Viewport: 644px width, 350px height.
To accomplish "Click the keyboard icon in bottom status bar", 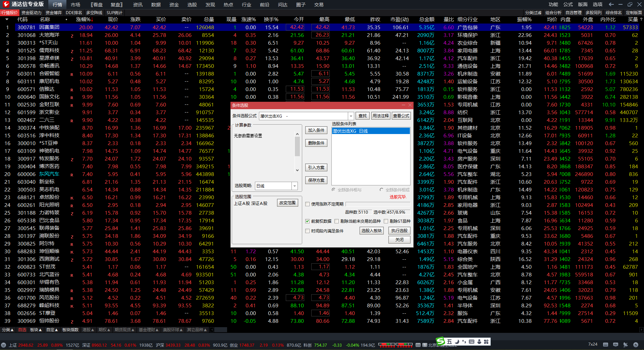I will tap(605, 345).
